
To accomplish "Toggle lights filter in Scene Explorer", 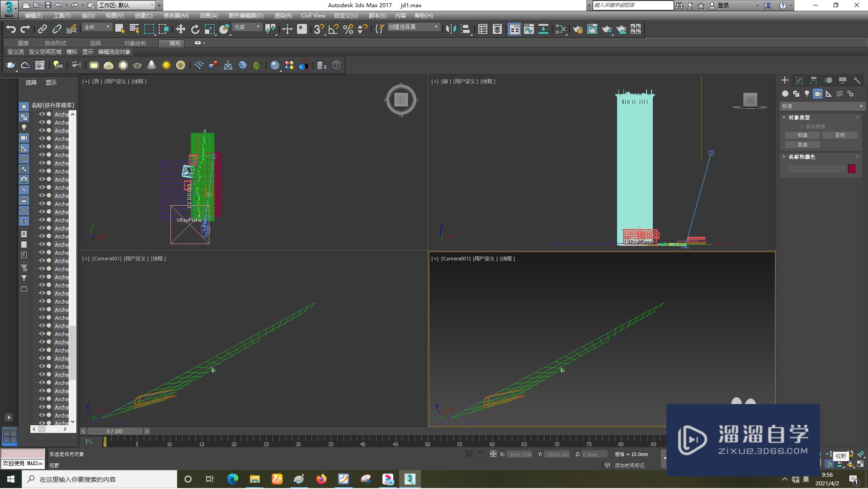I will tap(24, 127).
